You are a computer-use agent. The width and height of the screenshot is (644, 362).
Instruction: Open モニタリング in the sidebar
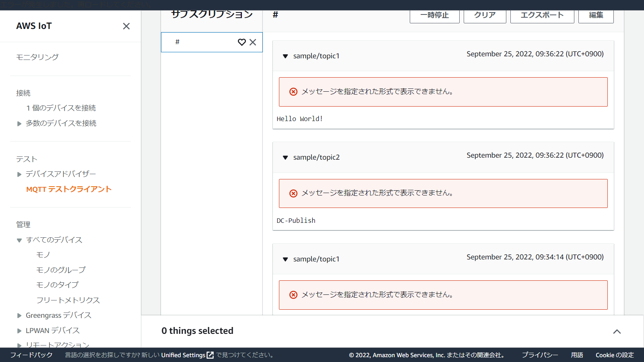pyautogui.click(x=37, y=57)
